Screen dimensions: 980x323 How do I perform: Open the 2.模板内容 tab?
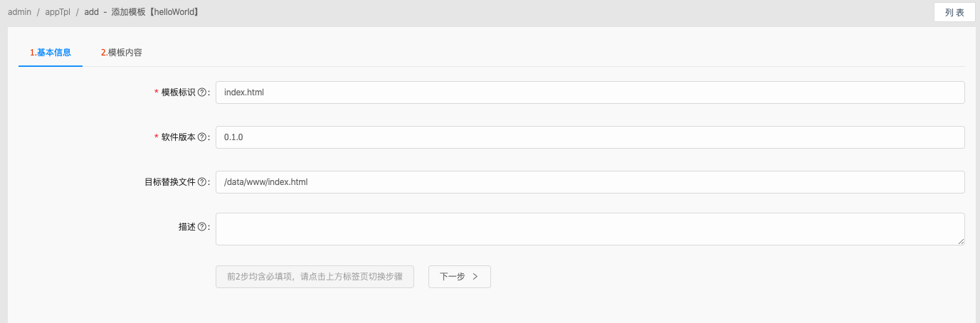pyautogui.click(x=122, y=53)
